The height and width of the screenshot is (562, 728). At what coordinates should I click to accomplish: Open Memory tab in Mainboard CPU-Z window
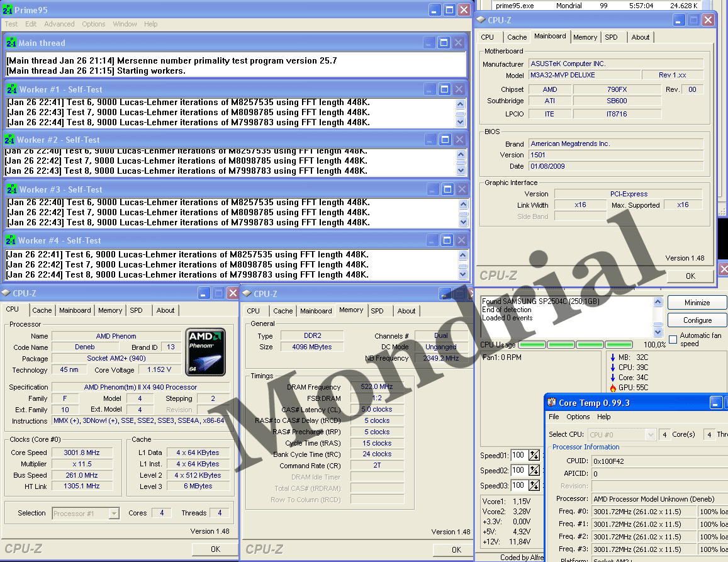point(585,37)
